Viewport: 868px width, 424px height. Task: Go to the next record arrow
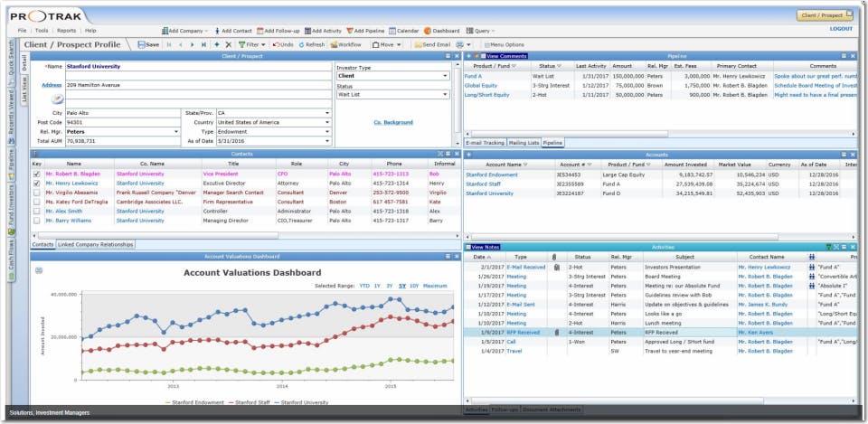(x=192, y=45)
